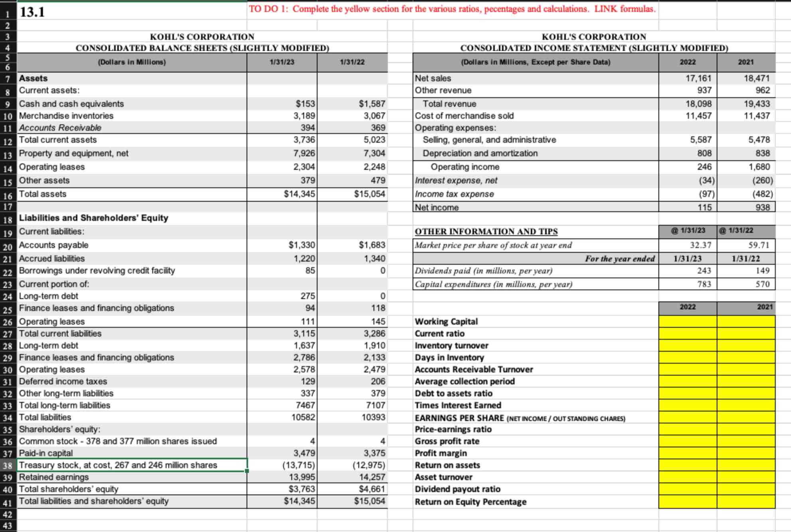This screenshot has height=532, width=791.
Task: Select the yellow Current ratio 2021 cell
Action: pos(746,333)
